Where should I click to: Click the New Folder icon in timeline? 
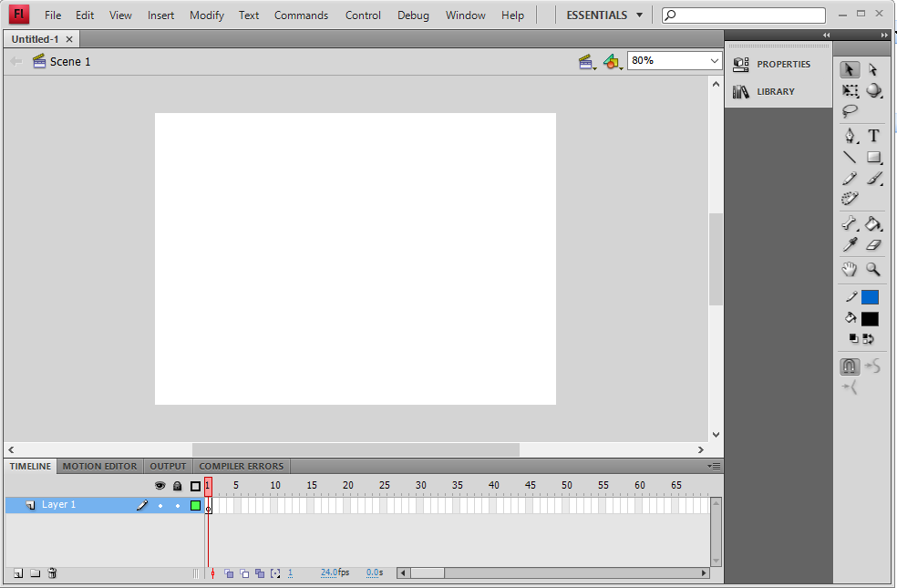tap(35, 573)
